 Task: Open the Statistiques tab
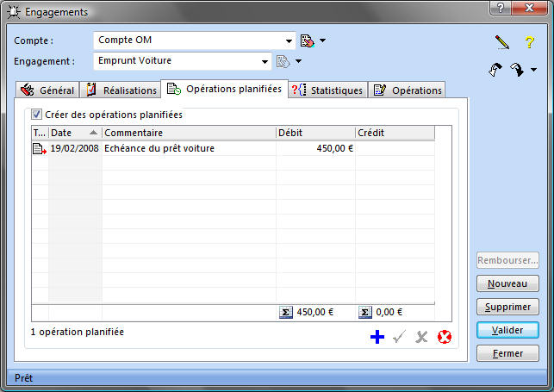coord(327,90)
